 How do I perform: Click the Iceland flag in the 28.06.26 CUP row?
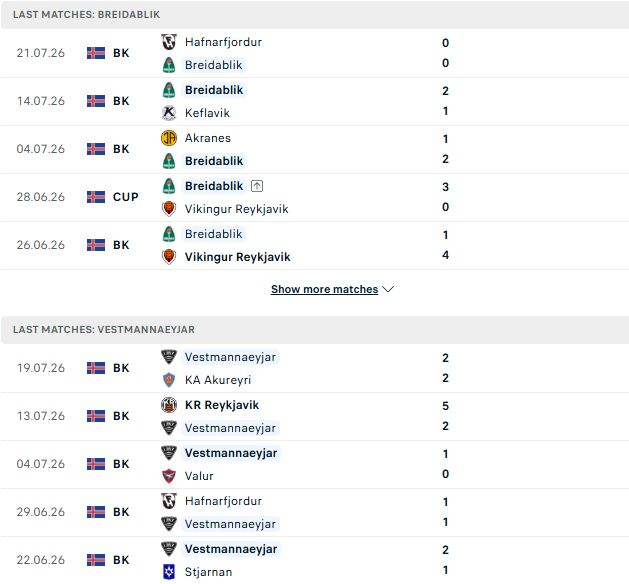pyautogui.click(x=96, y=197)
